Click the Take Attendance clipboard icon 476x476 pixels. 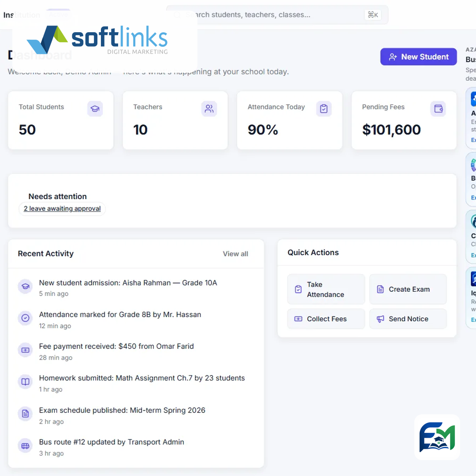coord(298,289)
